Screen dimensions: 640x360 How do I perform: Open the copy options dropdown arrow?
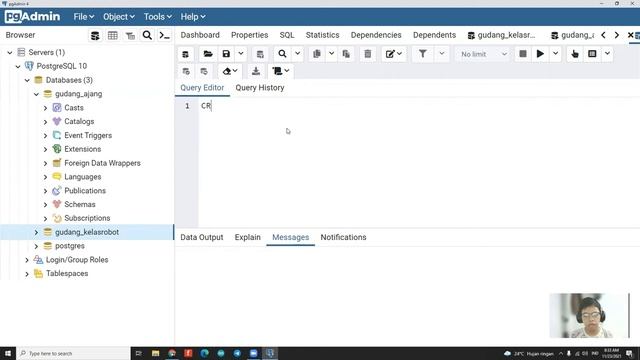point(331,54)
